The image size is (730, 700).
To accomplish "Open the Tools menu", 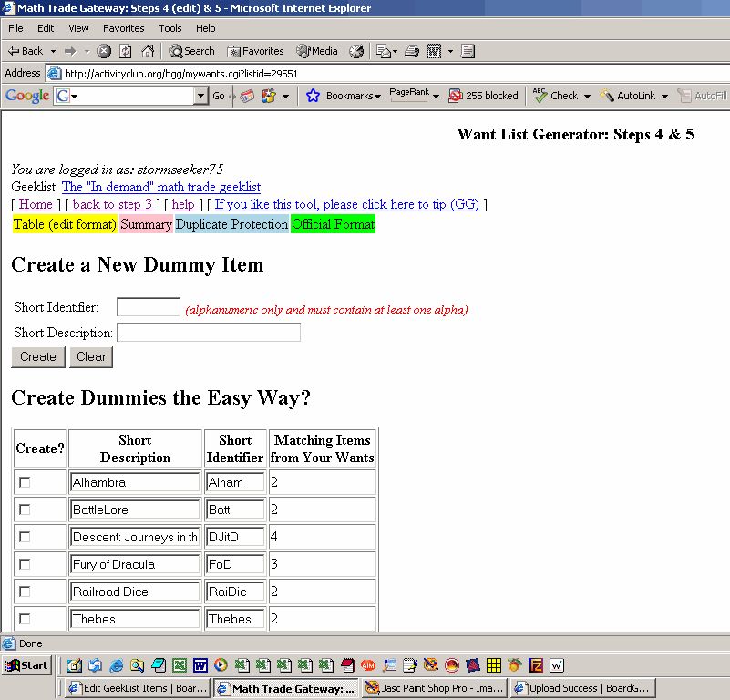I will point(170,28).
